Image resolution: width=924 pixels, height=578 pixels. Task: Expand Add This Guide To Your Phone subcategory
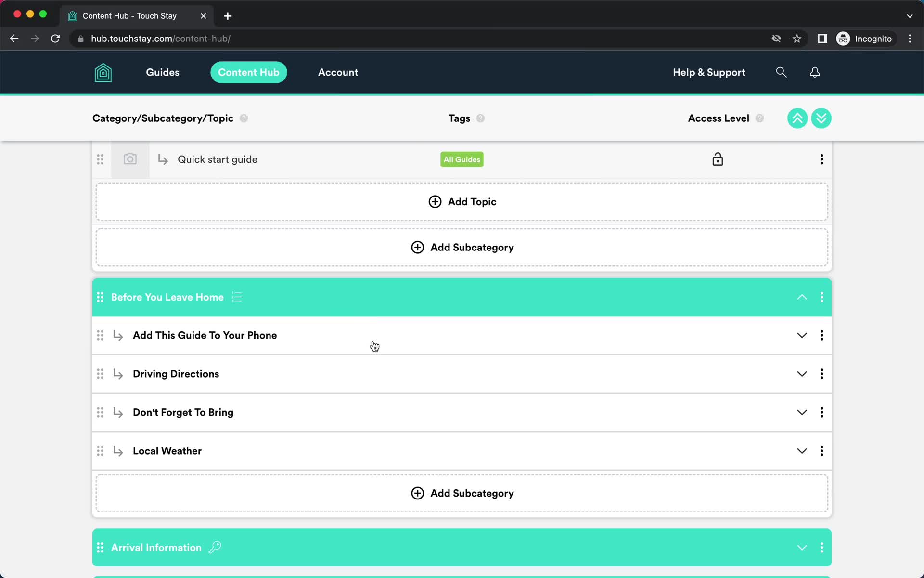click(x=802, y=335)
